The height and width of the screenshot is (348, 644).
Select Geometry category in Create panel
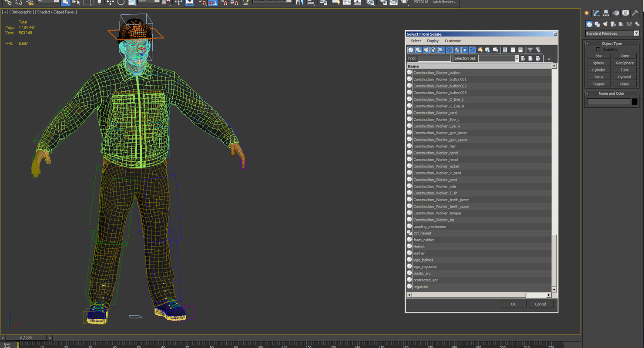(x=589, y=24)
